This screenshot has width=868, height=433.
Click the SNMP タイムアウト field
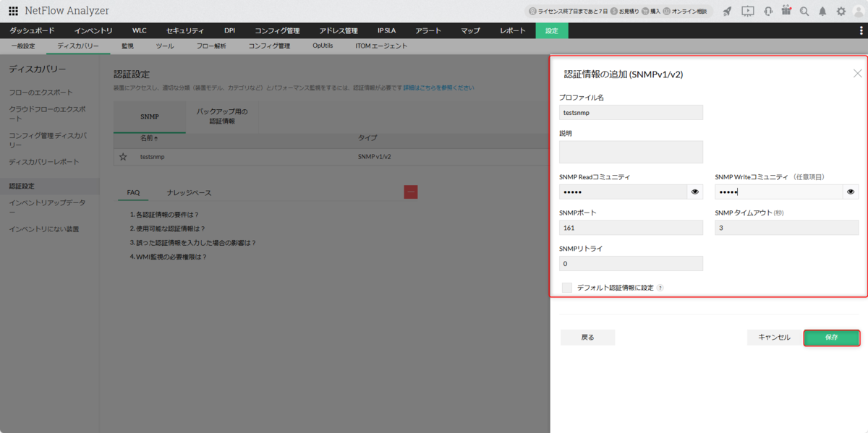click(x=787, y=228)
